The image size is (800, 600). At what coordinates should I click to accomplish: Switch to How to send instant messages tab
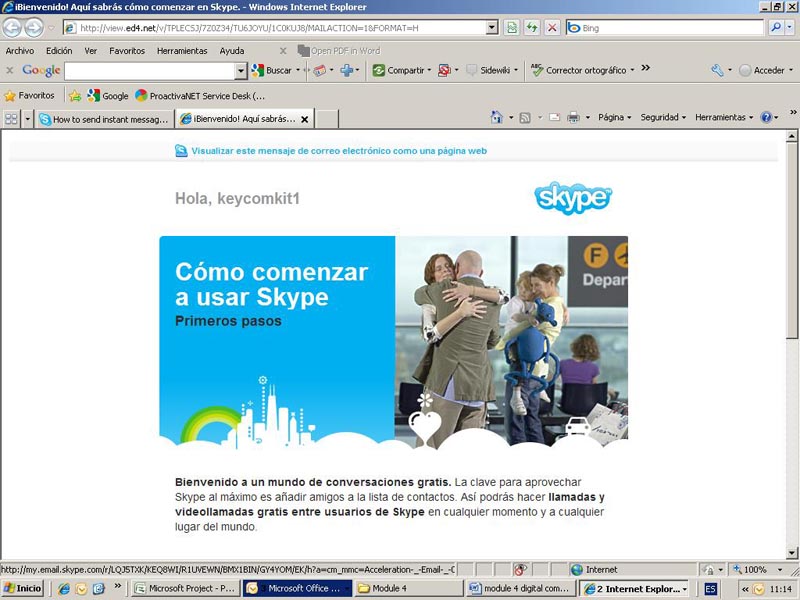pyautogui.click(x=104, y=119)
